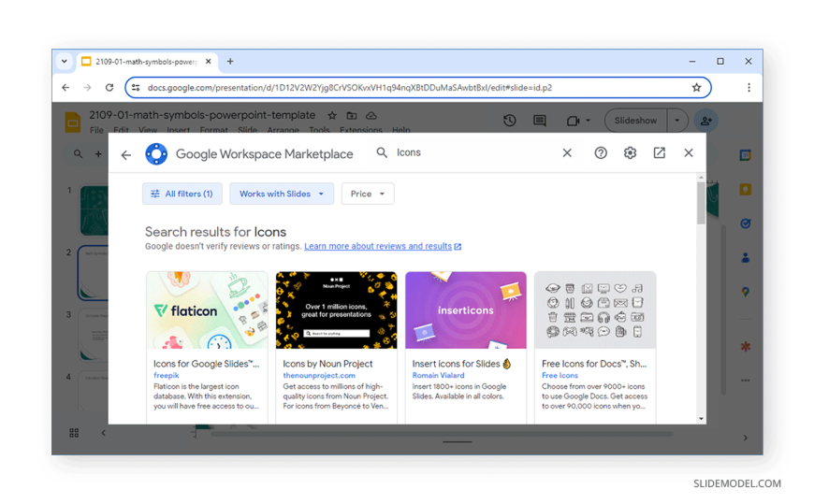
Task: Expand the Slideshow options arrow
Action: [677, 121]
